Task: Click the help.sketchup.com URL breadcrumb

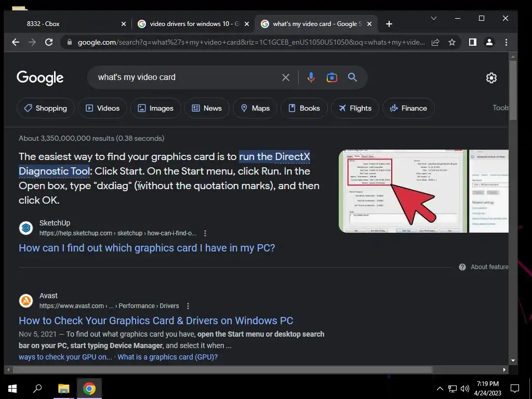Action: pyautogui.click(x=118, y=233)
